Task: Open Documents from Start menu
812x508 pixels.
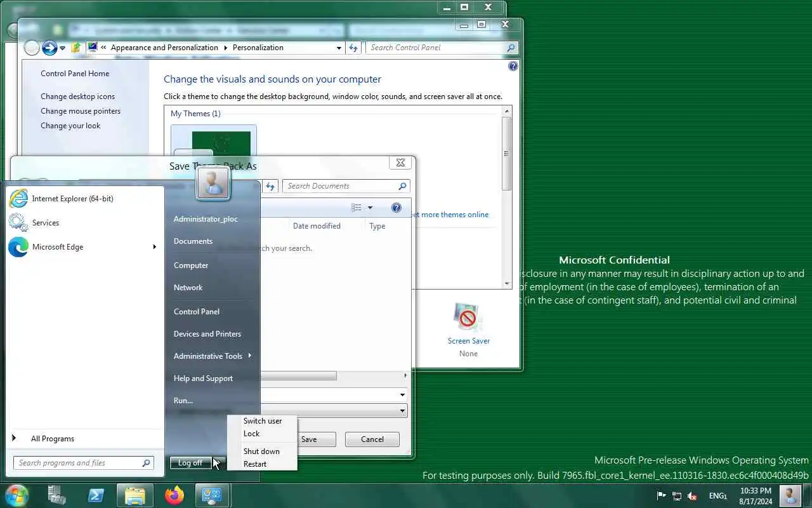Action: pos(193,241)
